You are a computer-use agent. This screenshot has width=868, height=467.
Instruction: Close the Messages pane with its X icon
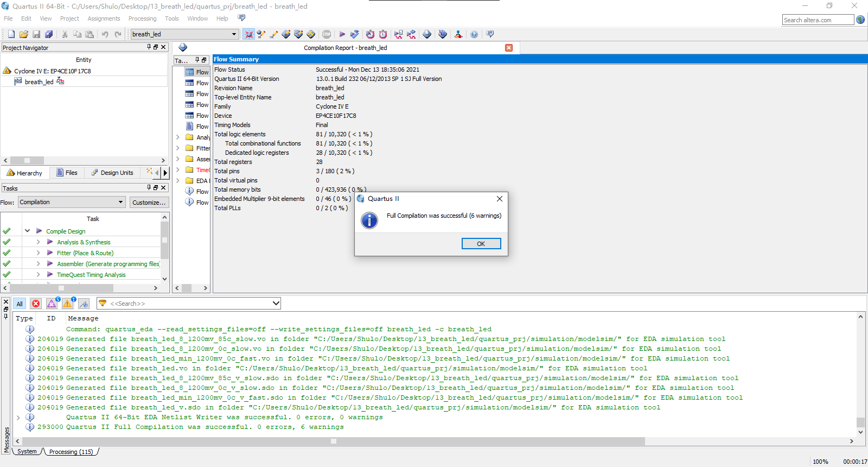click(6, 301)
